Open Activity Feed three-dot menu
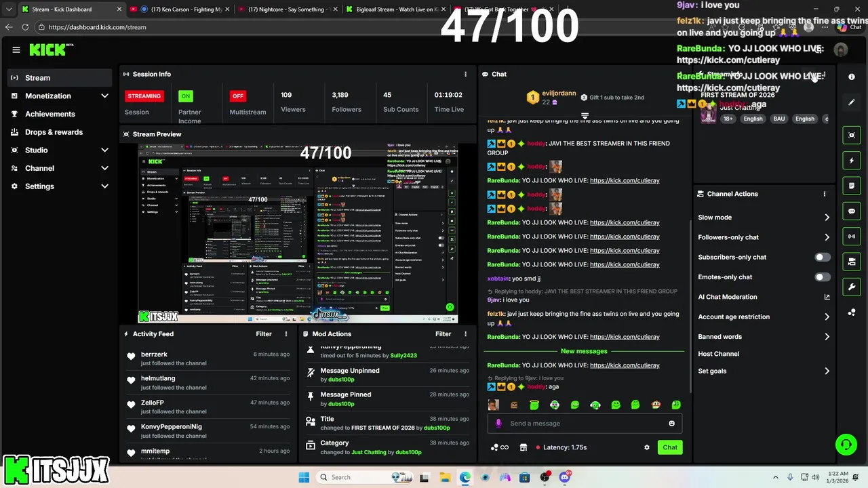This screenshot has height=488, width=868. [x=286, y=334]
